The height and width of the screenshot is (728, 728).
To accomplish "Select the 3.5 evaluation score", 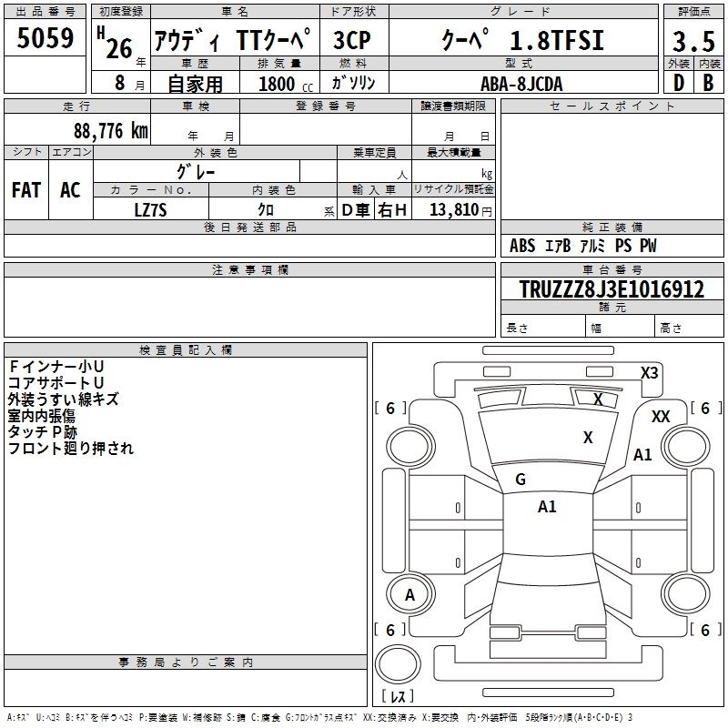I will [693, 41].
